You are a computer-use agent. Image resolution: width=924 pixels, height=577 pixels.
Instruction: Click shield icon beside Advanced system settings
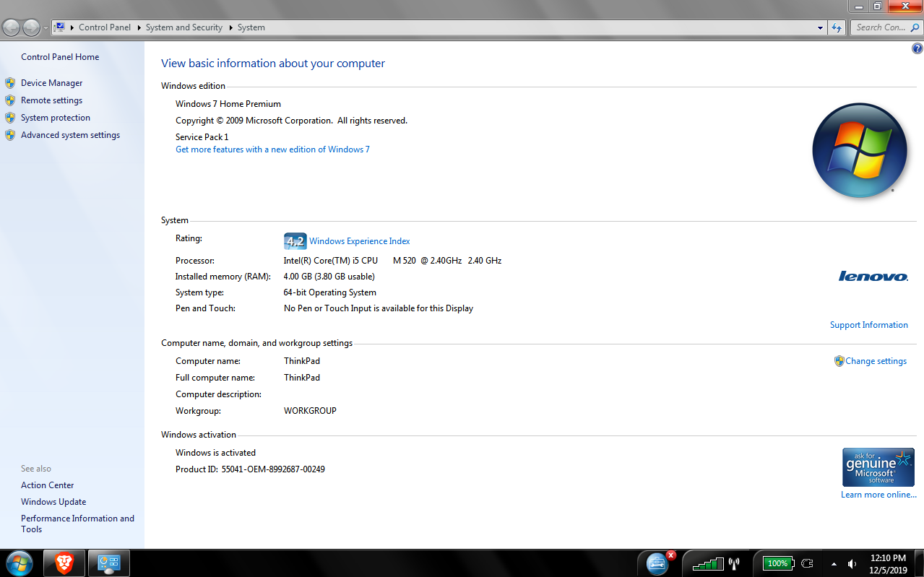point(10,135)
